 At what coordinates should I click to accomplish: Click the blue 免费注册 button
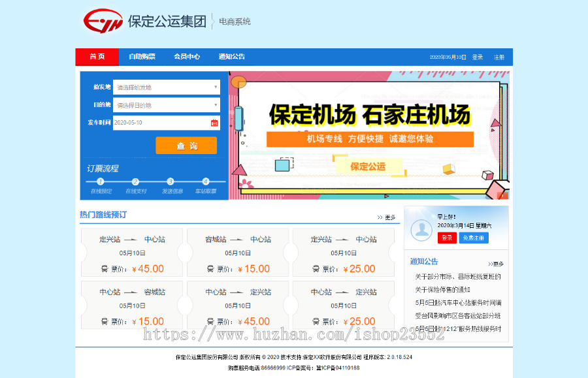coord(474,238)
